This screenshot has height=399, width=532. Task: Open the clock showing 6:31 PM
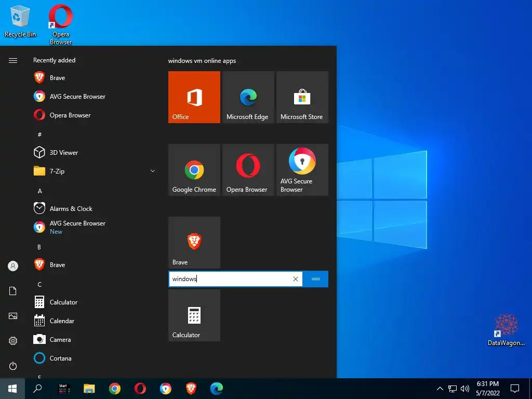[x=487, y=389]
